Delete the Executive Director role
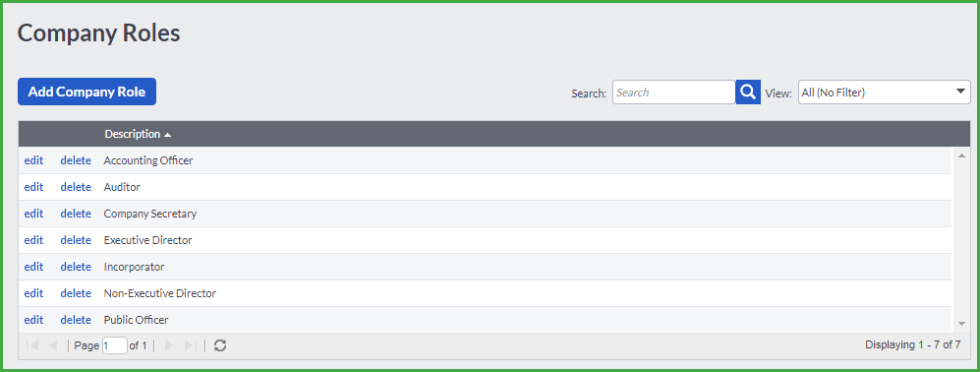The height and width of the screenshot is (372, 980). point(76,240)
